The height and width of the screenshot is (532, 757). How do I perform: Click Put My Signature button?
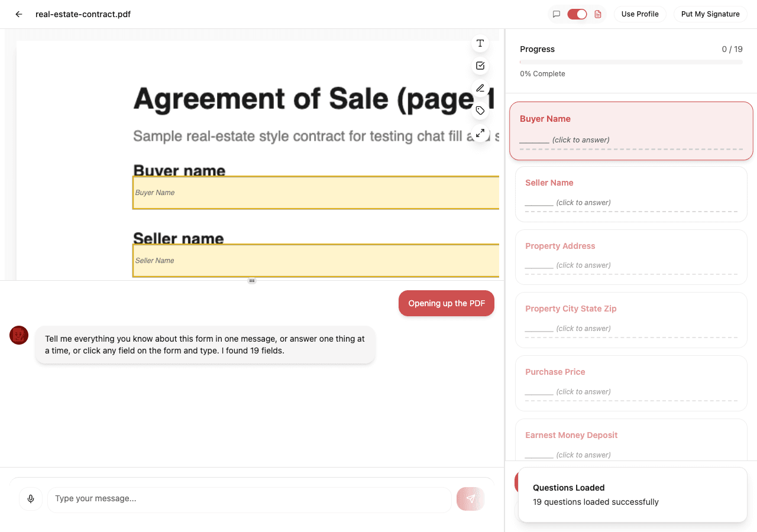point(710,14)
